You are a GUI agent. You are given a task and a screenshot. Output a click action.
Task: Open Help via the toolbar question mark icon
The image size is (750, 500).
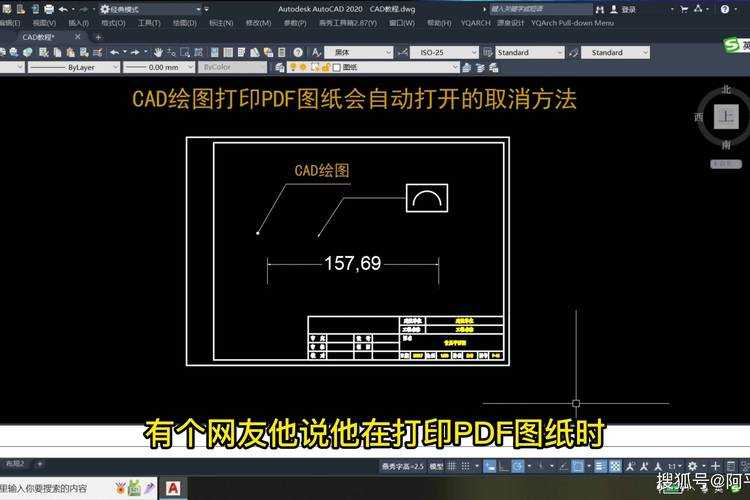click(x=298, y=52)
